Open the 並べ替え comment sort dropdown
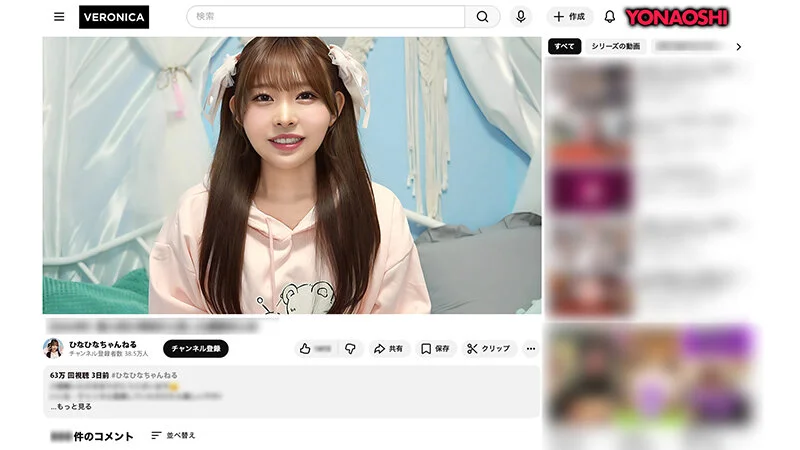Image resolution: width=800 pixels, height=450 pixels. pos(174,436)
